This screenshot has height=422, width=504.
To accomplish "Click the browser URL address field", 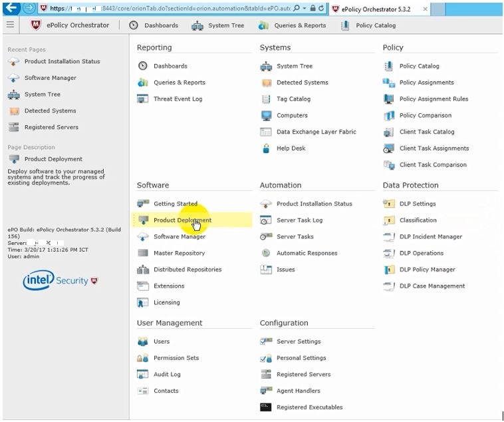I will point(166,9).
